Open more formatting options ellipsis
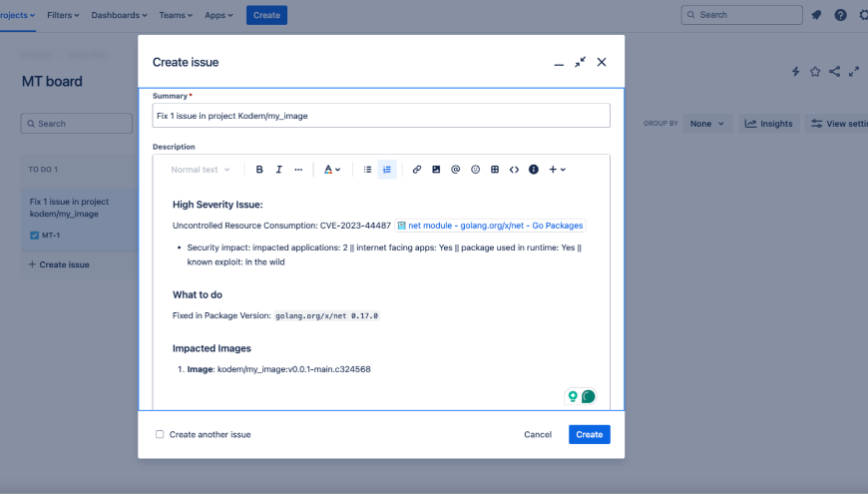The image size is (868, 494). 298,170
